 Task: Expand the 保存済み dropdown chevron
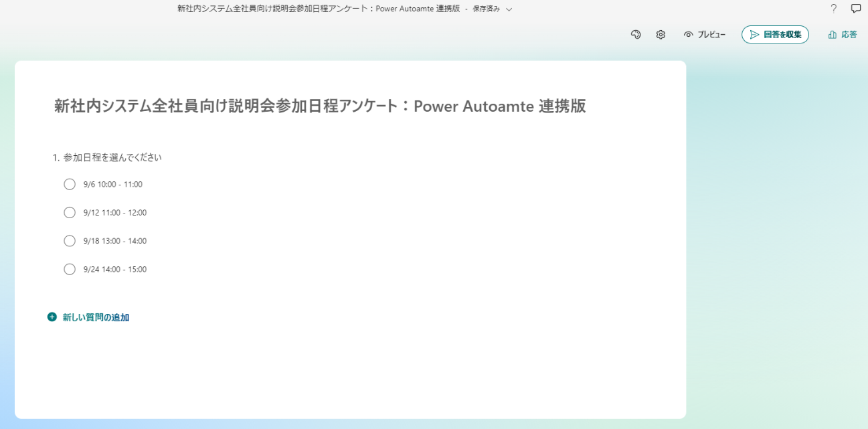pos(509,9)
